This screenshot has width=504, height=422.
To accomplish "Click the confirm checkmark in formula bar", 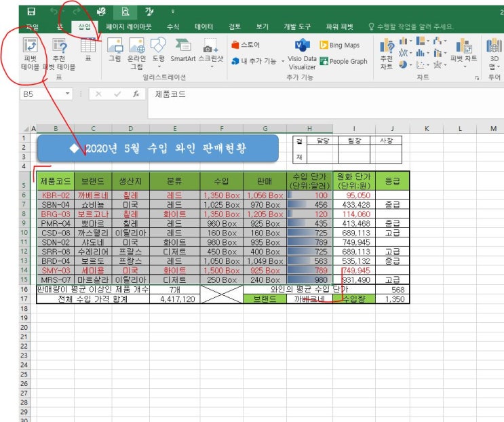I will coord(117,94).
